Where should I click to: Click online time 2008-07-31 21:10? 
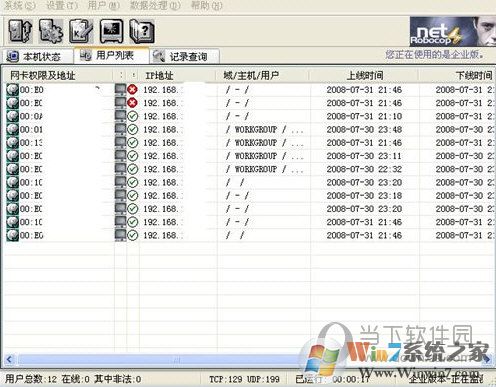pos(364,116)
